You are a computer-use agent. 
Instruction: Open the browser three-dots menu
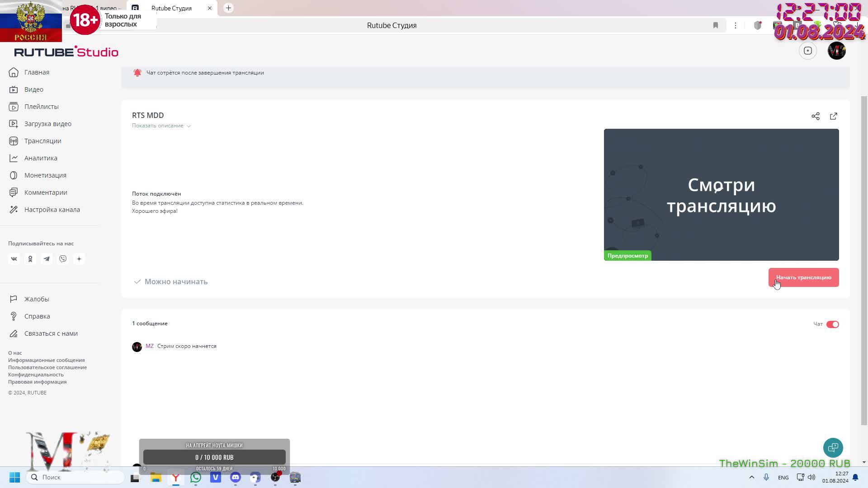tap(736, 25)
